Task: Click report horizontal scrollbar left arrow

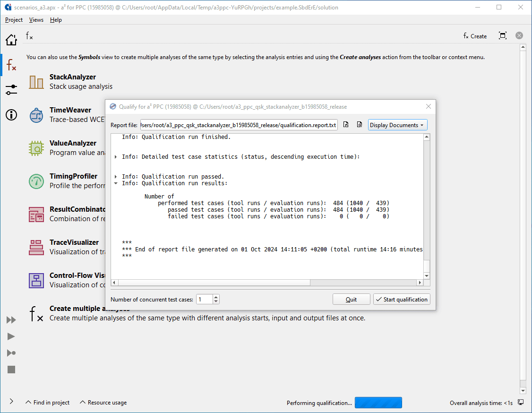Action: click(x=114, y=283)
